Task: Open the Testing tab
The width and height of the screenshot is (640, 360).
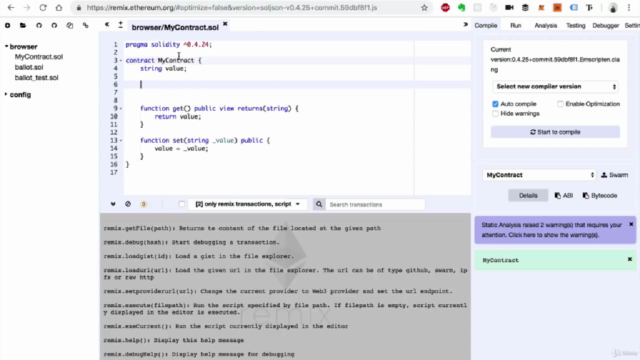Action: click(x=576, y=25)
